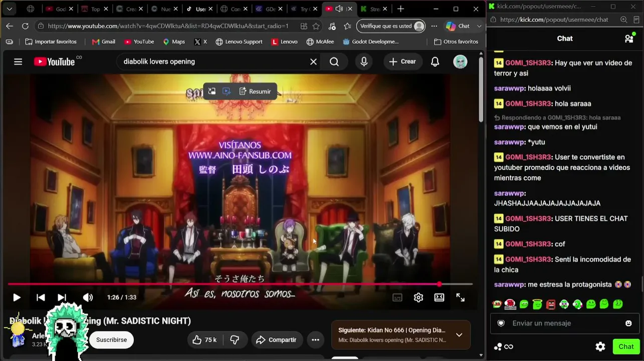Viewport: 644px width, 361px height.
Task: Toggle theater mode on the player
Action: point(439,297)
